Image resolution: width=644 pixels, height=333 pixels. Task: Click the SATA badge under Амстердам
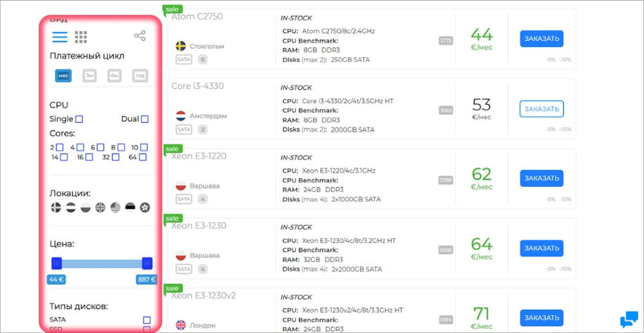click(x=184, y=129)
